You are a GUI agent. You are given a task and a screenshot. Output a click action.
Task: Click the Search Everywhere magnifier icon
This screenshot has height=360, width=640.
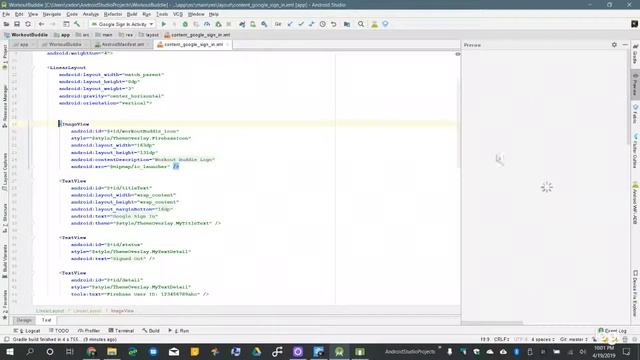tap(361, 24)
